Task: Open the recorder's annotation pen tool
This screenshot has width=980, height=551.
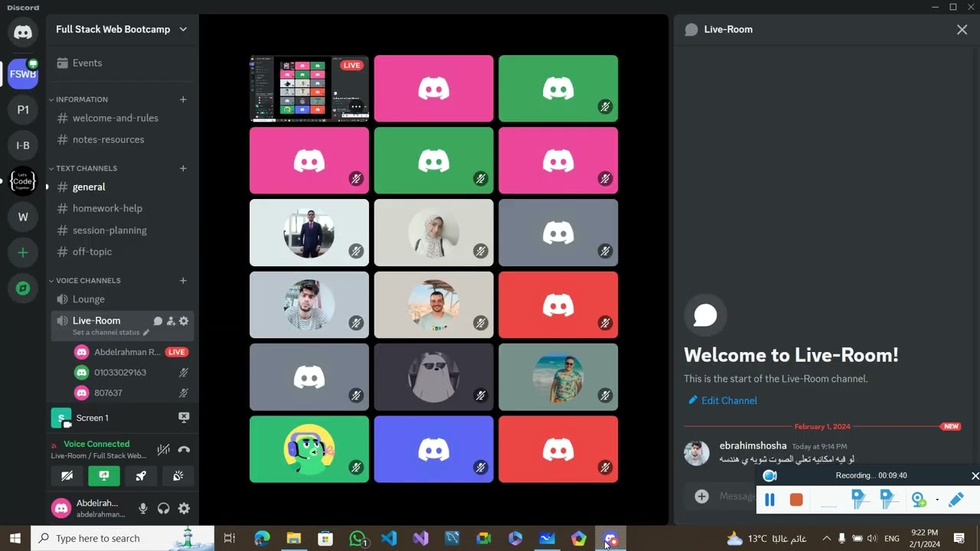Action: point(955,500)
